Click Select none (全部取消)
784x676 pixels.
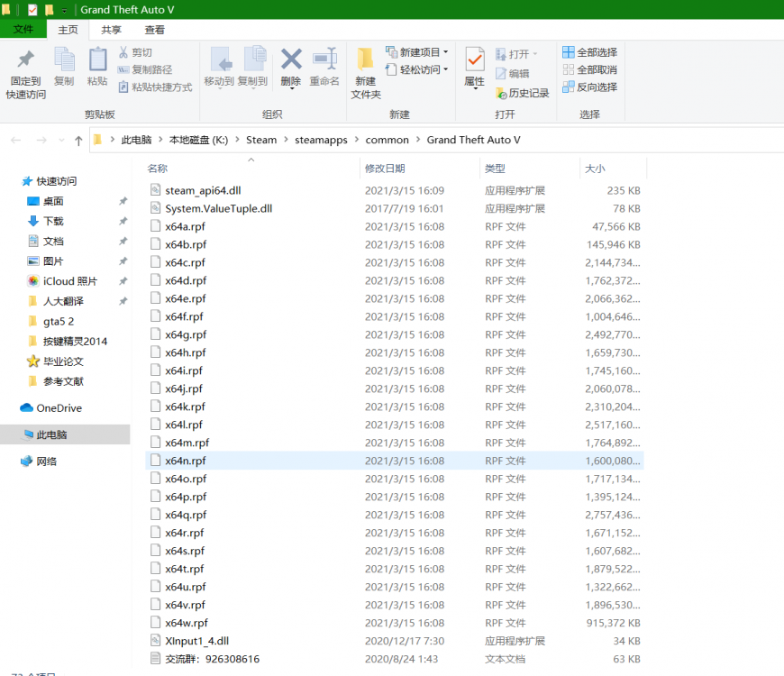coord(590,69)
